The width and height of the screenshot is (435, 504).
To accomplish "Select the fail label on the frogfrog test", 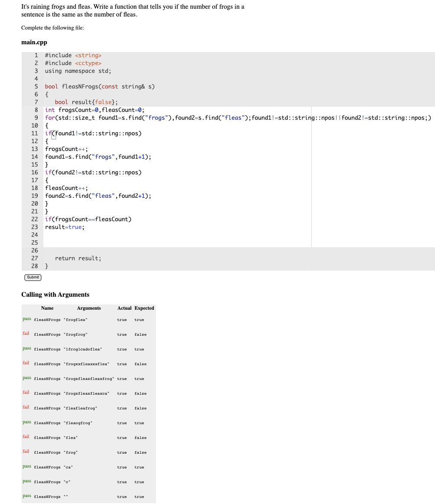I will click(26, 333).
